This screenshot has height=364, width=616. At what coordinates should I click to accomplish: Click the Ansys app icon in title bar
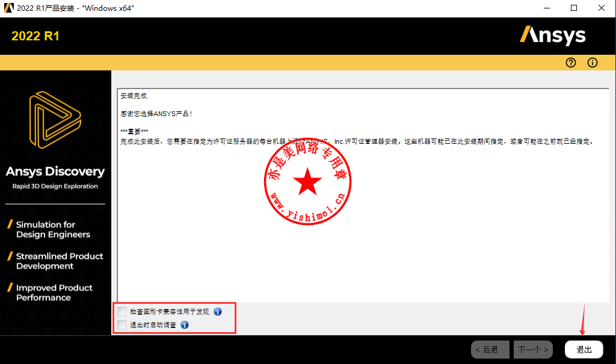coord(8,8)
